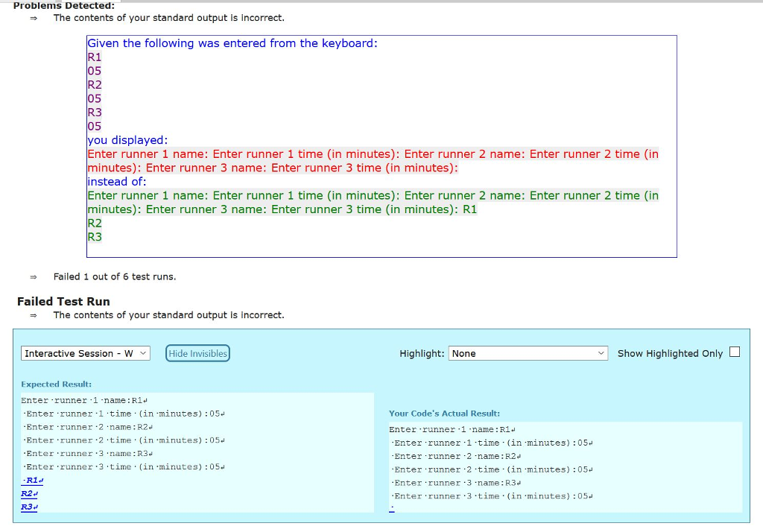Screen dimensions: 763x532
Task: Click 'Enter runner 1 name:R1' in Actual Result
Action: click(x=452, y=430)
